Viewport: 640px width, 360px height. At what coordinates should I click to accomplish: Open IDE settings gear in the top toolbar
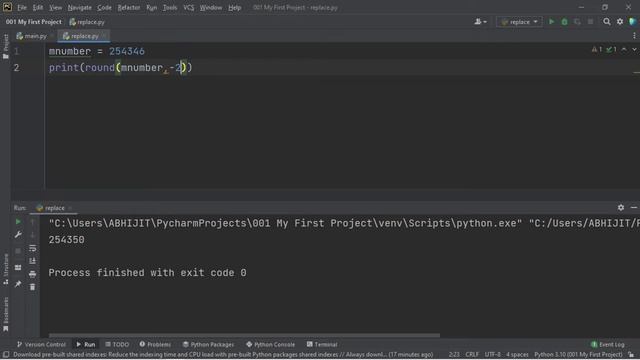(x=620, y=22)
